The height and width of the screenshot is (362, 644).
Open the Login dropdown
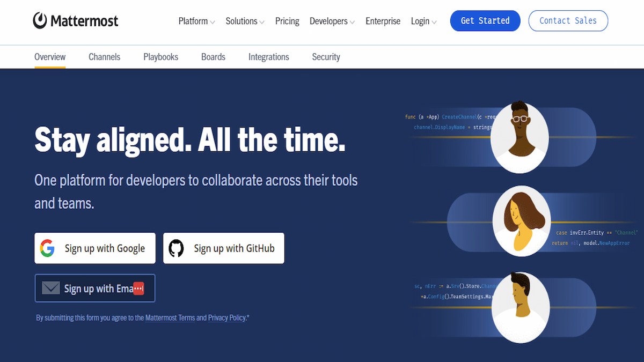pyautogui.click(x=423, y=21)
